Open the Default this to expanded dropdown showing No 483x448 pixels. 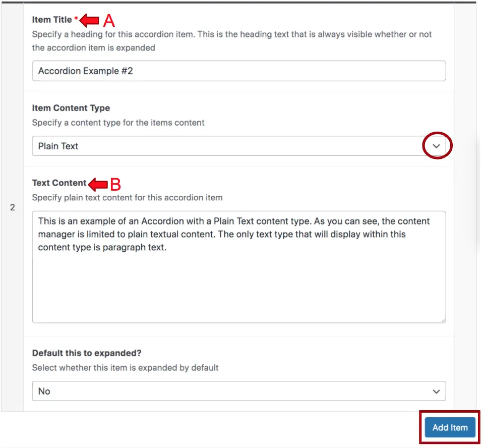tap(239, 391)
